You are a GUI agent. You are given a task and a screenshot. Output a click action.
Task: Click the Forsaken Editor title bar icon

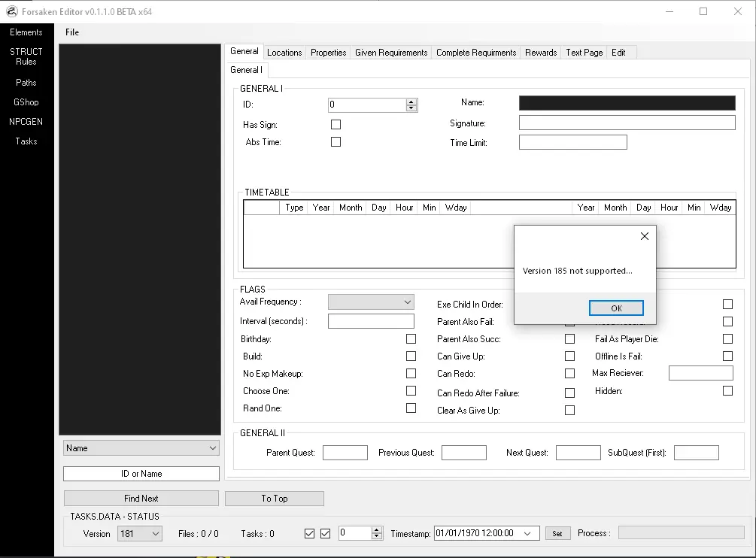coord(11,11)
